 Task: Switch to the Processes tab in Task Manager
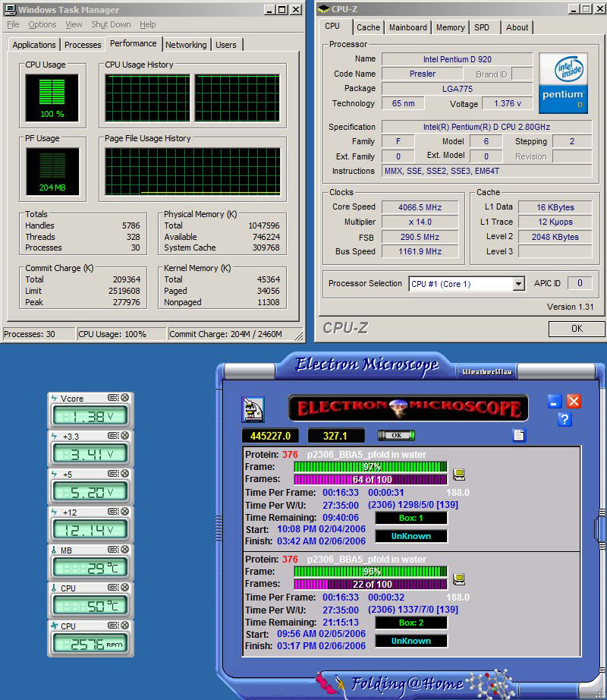click(83, 45)
